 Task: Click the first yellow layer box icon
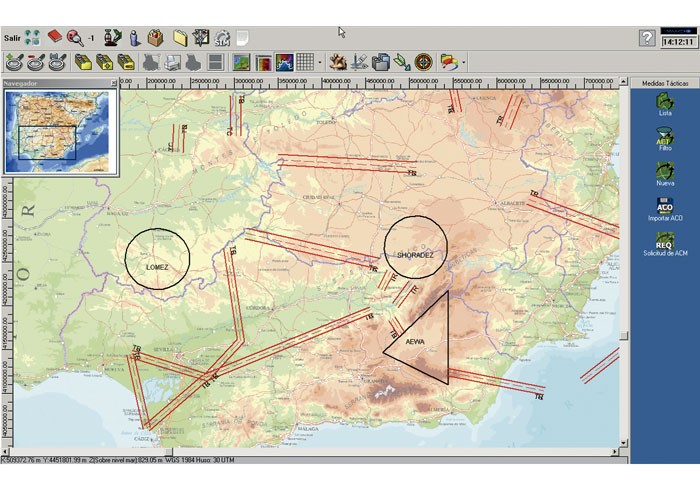[x=83, y=62]
